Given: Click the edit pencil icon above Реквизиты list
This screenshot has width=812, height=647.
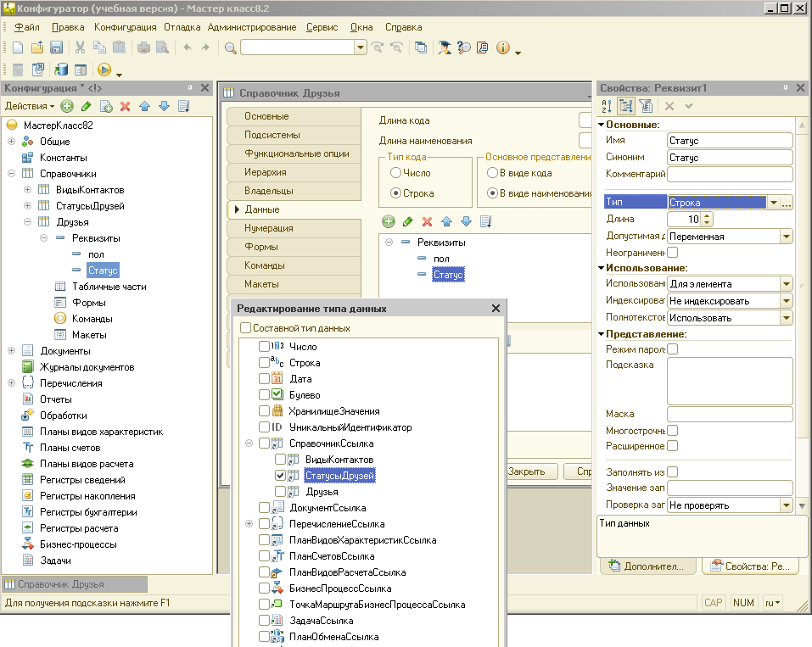Looking at the screenshot, I should 408,221.
